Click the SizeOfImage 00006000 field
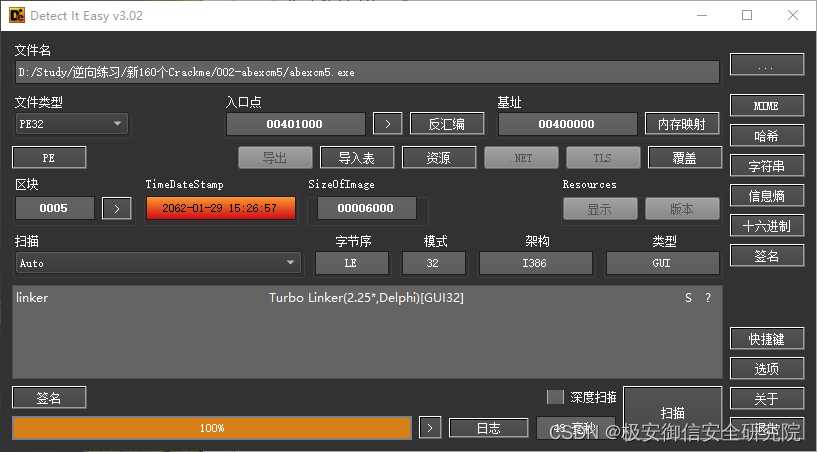Screen dimensions: 817x452 click(366, 209)
